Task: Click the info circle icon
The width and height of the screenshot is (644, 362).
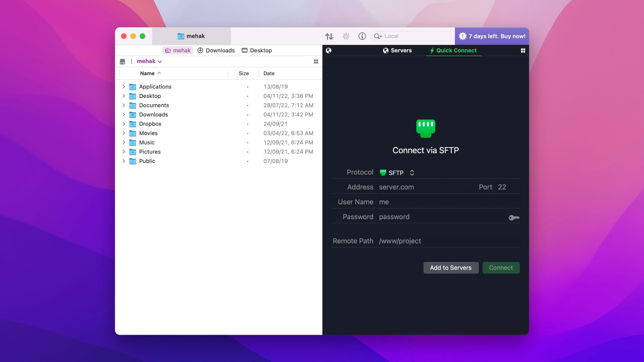Action: pos(362,36)
